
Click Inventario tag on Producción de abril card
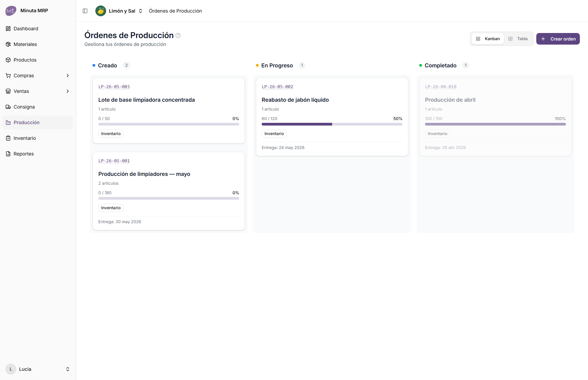tap(438, 134)
